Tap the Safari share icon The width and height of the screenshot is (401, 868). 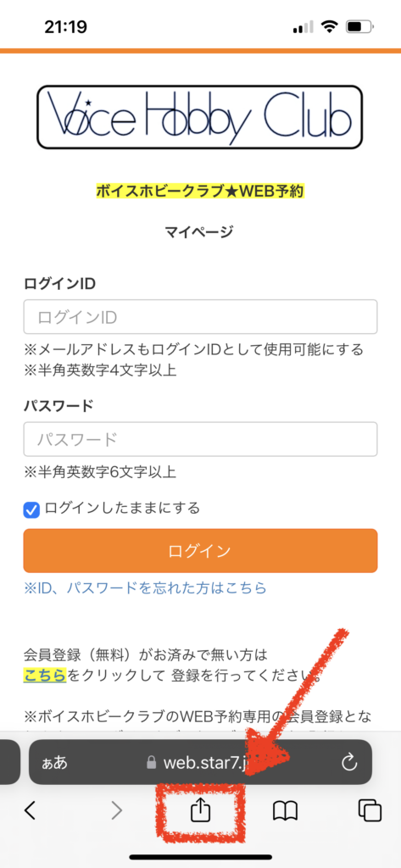pos(198,810)
